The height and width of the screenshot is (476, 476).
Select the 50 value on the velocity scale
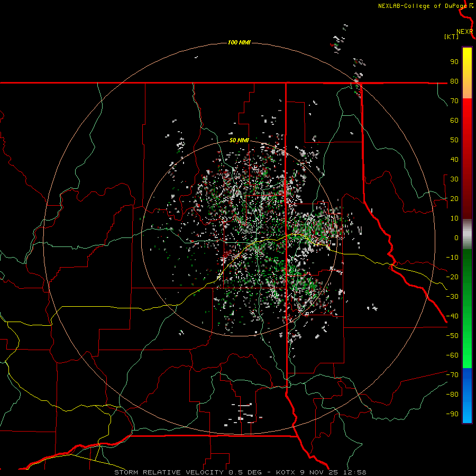[454, 140]
